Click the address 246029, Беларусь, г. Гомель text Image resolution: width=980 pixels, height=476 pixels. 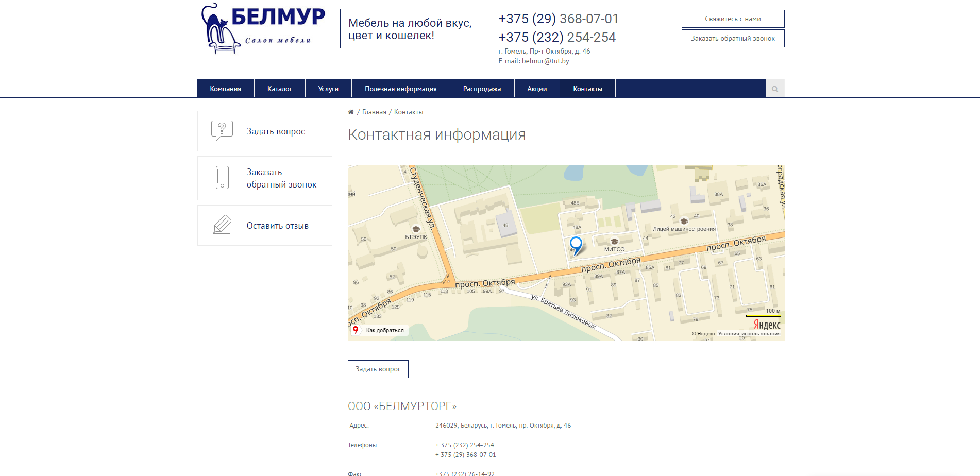[x=503, y=426]
